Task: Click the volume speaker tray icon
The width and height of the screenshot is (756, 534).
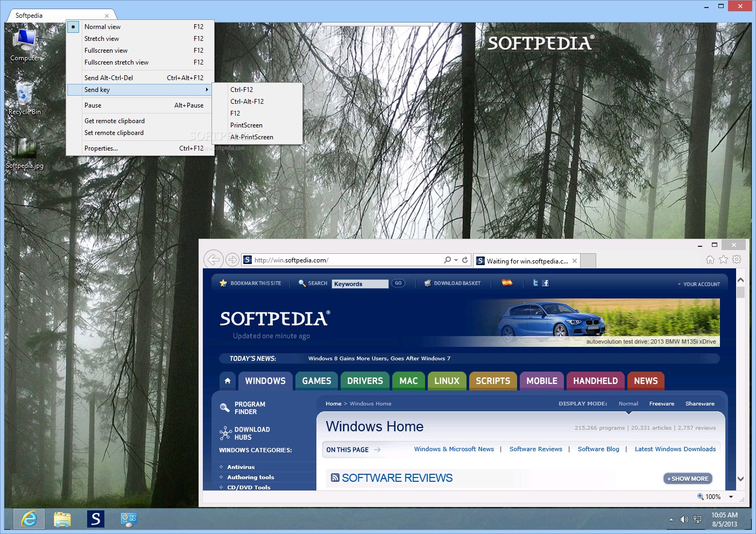Action: [684, 519]
